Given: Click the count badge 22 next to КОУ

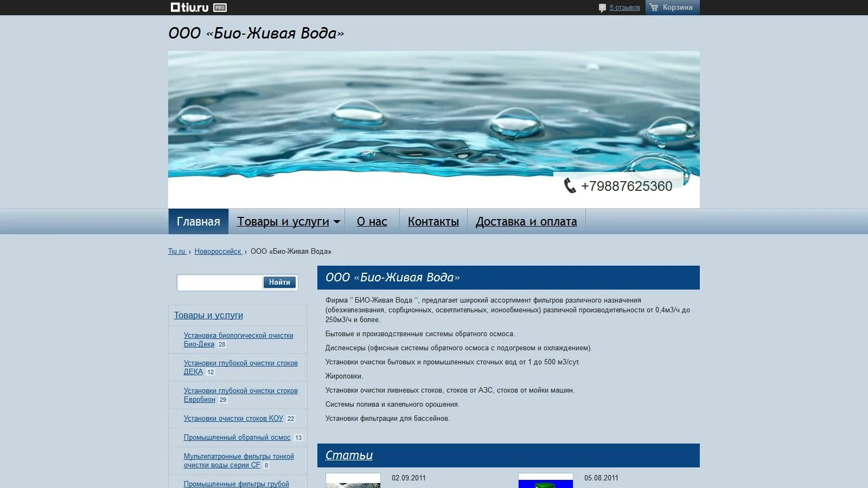Looking at the screenshot, I should pyautogui.click(x=291, y=419).
